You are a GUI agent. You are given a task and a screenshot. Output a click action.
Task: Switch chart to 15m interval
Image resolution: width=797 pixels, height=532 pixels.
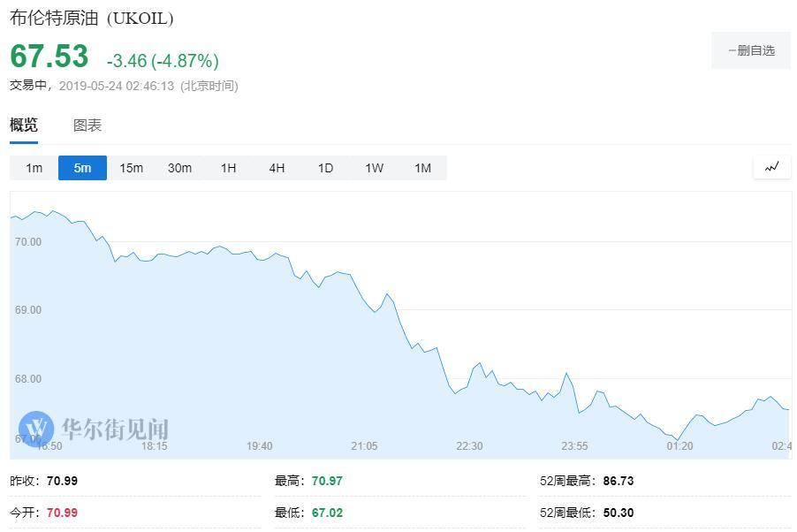[131, 168]
